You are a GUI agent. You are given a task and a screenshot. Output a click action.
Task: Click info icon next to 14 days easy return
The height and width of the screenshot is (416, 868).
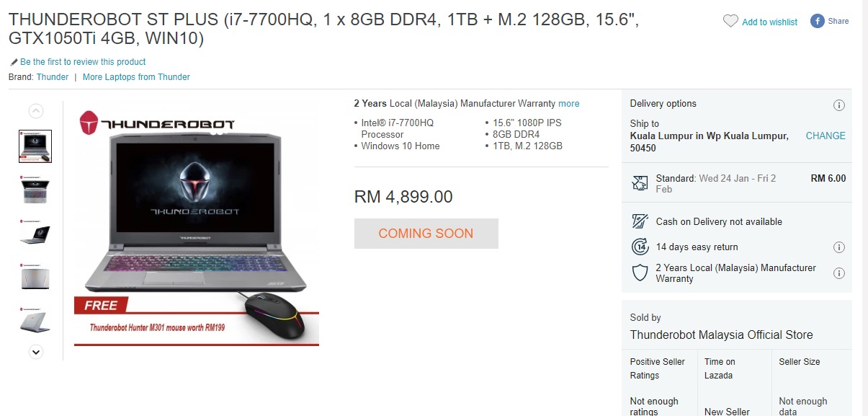point(838,247)
